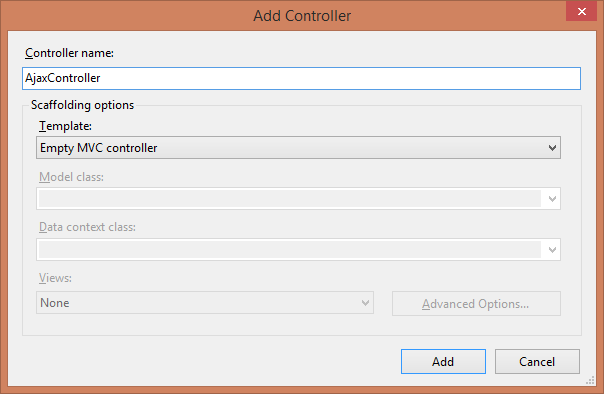The image size is (604, 394).
Task: Focus the Controller name text field
Action: pyautogui.click(x=301, y=79)
